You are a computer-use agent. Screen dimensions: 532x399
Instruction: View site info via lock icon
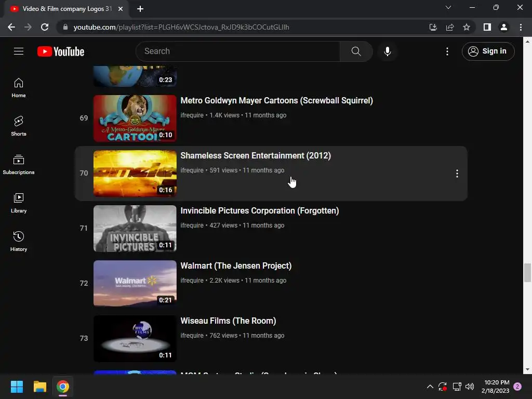pyautogui.click(x=65, y=27)
